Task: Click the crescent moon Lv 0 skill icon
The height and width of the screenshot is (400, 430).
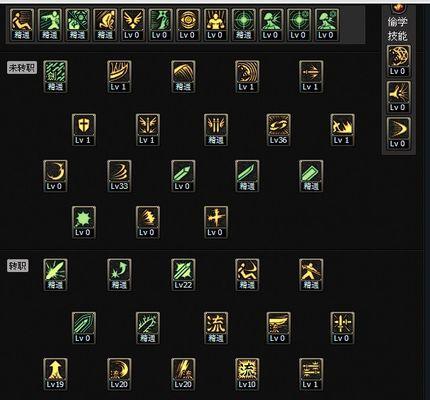Action: (x=55, y=176)
